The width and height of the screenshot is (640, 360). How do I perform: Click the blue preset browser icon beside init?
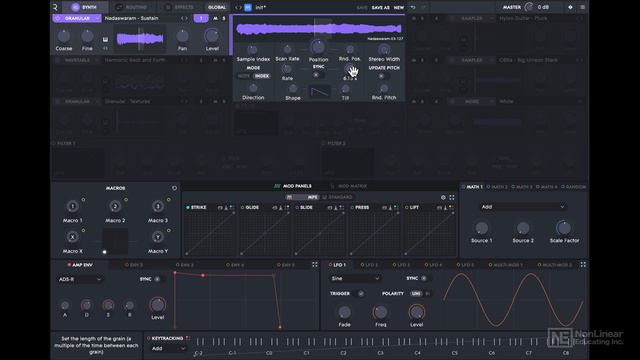[247, 7]
